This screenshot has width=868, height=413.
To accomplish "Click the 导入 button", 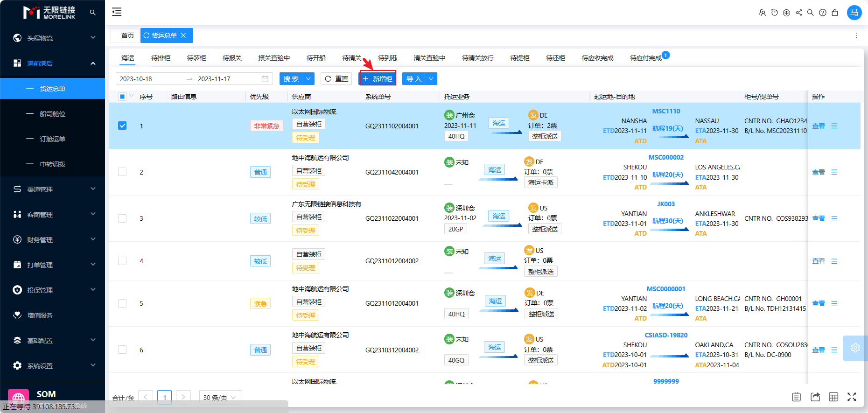I will point(414,79).
